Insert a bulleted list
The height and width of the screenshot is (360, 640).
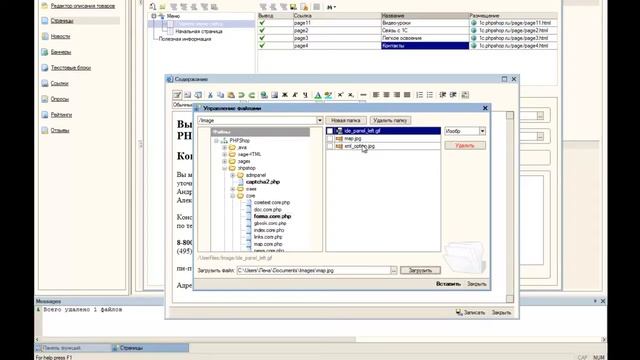pos(430,95)
